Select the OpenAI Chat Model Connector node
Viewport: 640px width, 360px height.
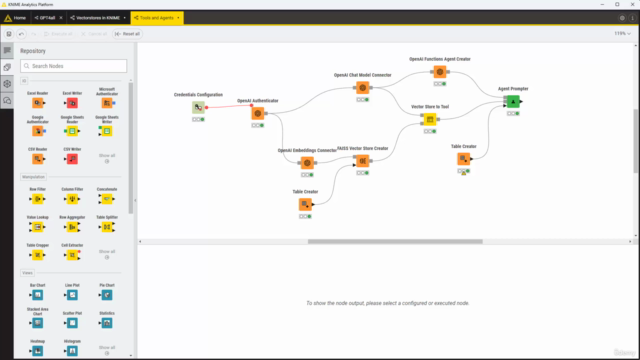tap(362, 88)
